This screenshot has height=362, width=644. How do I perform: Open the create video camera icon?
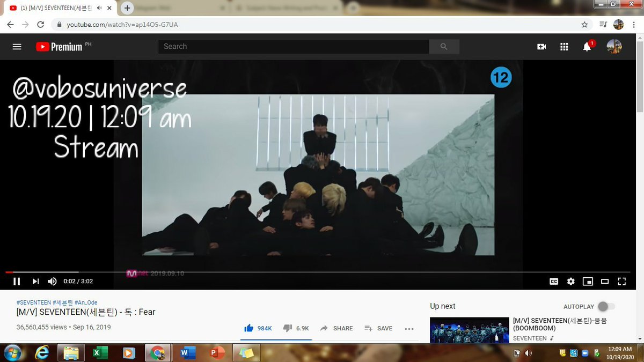[x=541, y=47]
